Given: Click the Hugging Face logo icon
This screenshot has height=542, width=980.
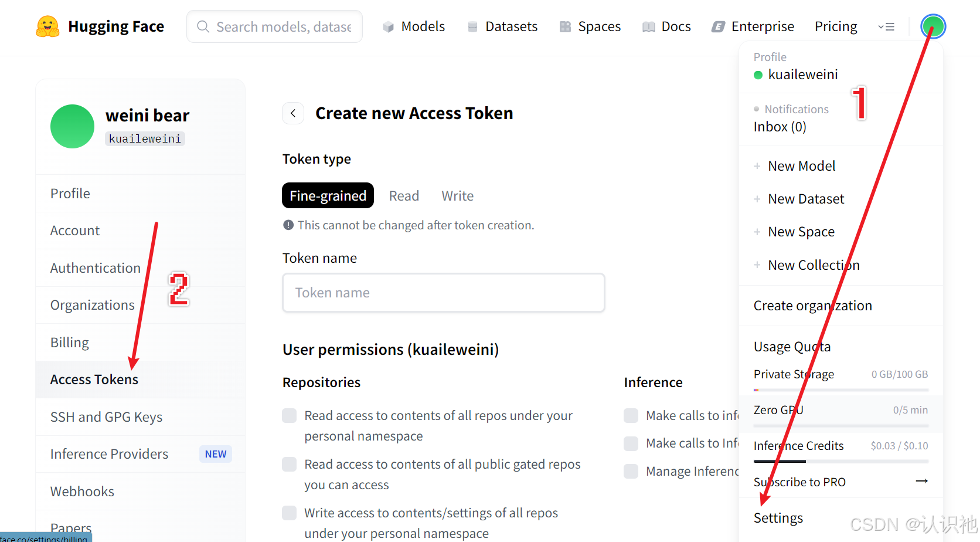Looking at the screenshot, I should (47, 26).
